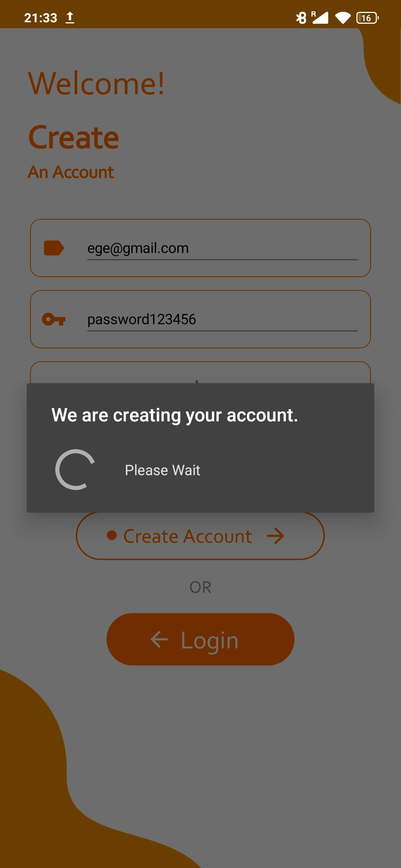The height and width of the screenshot is (868, 401).
Task: Tap the Welcome! heading
Action: coord(96,83)
